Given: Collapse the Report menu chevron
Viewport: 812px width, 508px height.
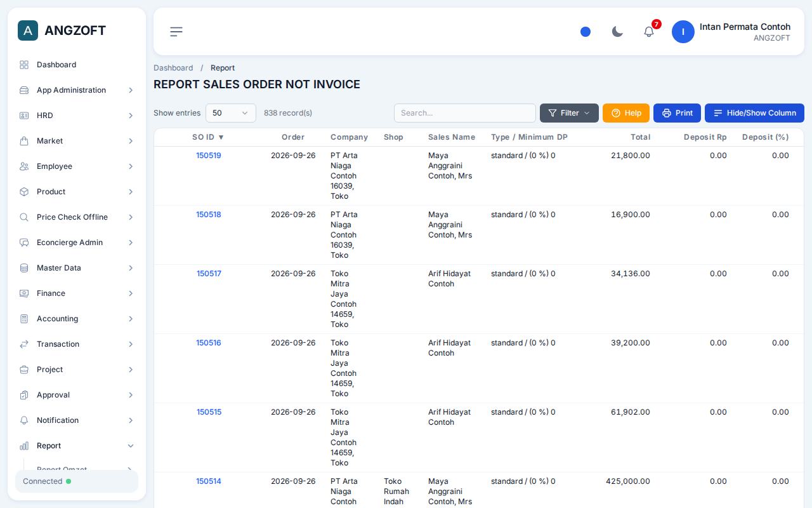Looking at the screenshot, I should [x=131, y=446].
